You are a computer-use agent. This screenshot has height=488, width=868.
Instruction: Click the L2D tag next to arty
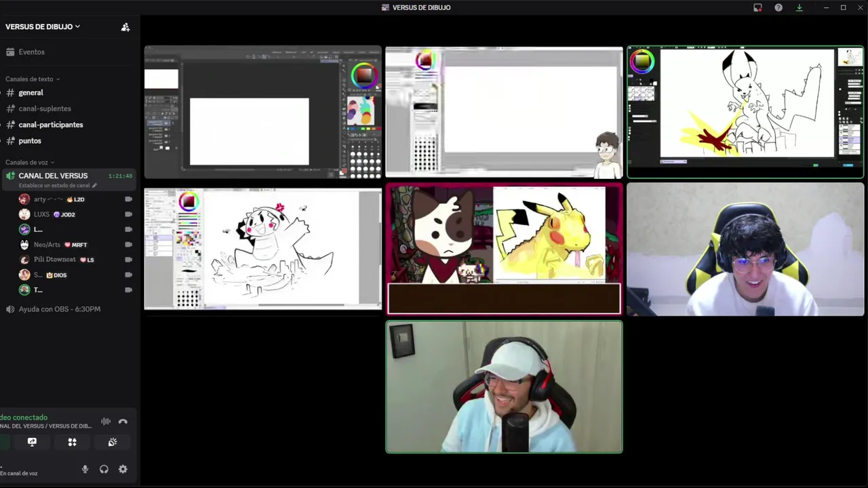click(75, 200)
